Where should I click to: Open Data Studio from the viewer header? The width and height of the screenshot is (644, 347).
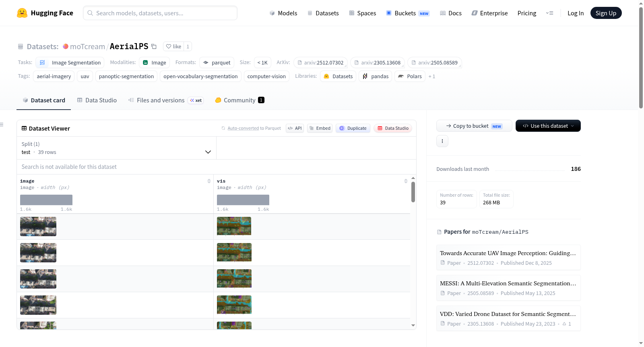(x=393, y=128)
